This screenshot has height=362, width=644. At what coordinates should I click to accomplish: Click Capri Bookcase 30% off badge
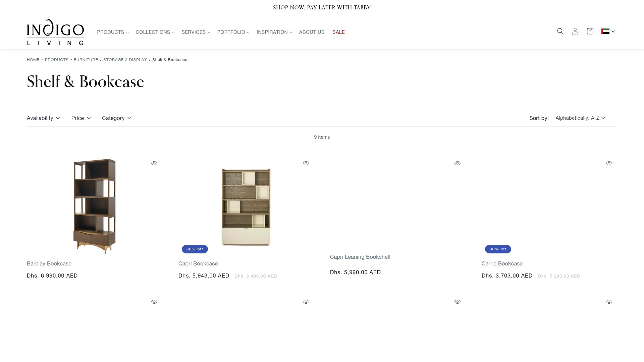click(x=195, y=249)
